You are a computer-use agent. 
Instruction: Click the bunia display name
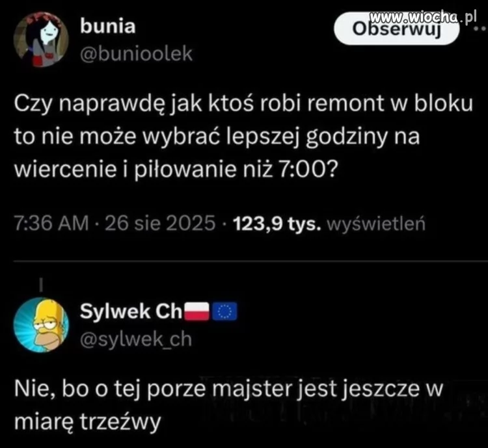tap(107, 26)
